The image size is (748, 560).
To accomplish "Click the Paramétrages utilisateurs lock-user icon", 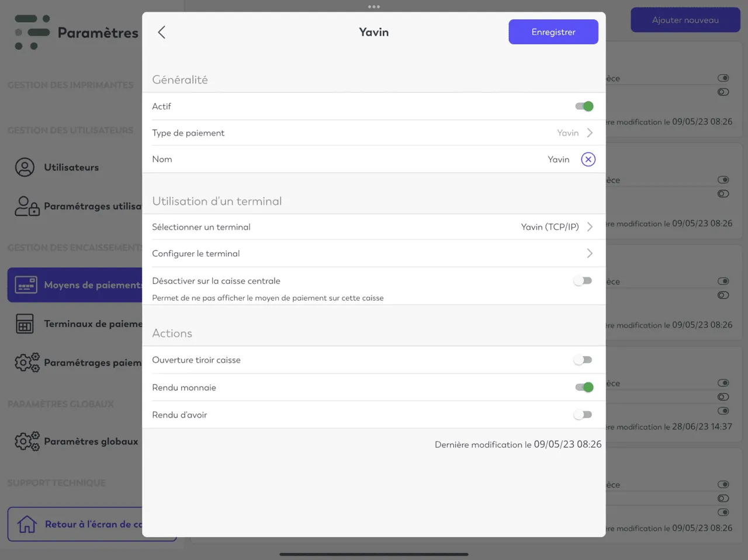I will click(x=27, y=206).
